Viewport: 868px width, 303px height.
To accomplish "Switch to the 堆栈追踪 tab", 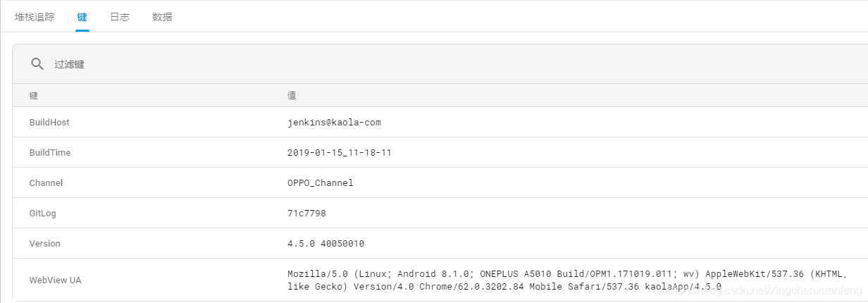I will pos(35,17).
